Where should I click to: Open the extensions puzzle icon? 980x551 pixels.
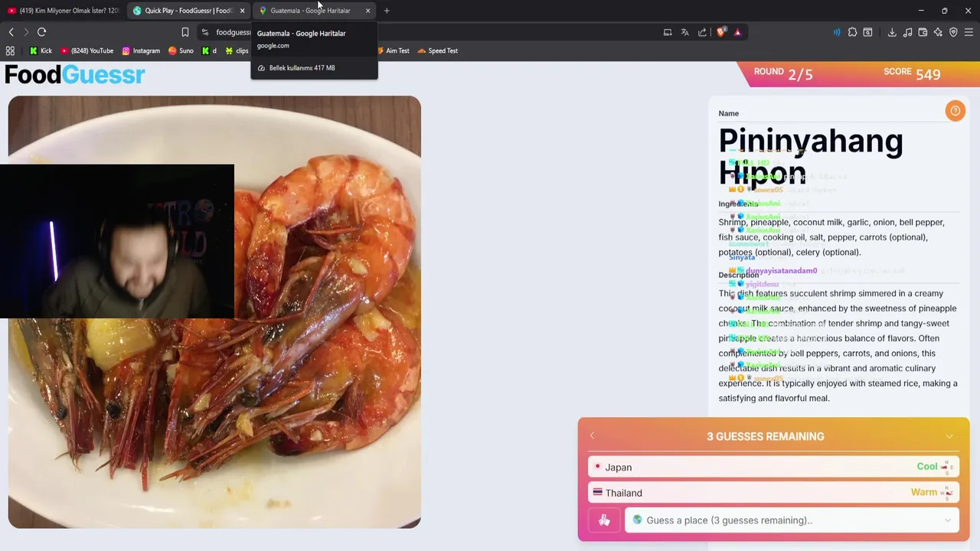(x=852, y=32)
